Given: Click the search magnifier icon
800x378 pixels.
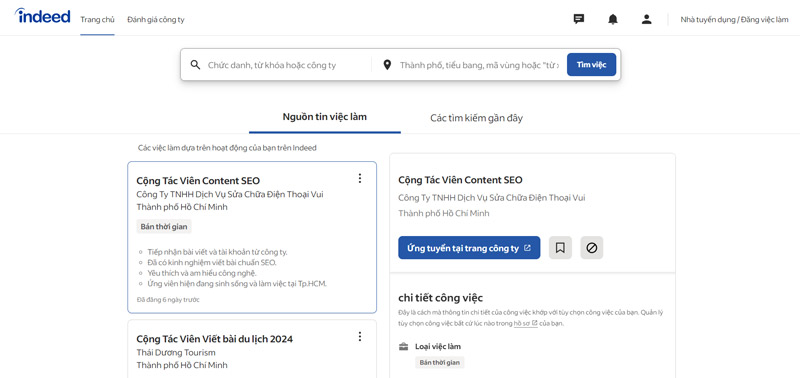Looking at the screenshot, I should (x=195, y=65).
